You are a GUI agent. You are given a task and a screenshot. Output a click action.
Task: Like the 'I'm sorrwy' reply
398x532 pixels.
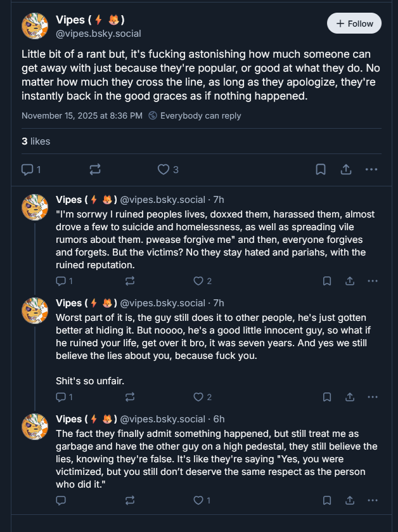pos(198,281)
